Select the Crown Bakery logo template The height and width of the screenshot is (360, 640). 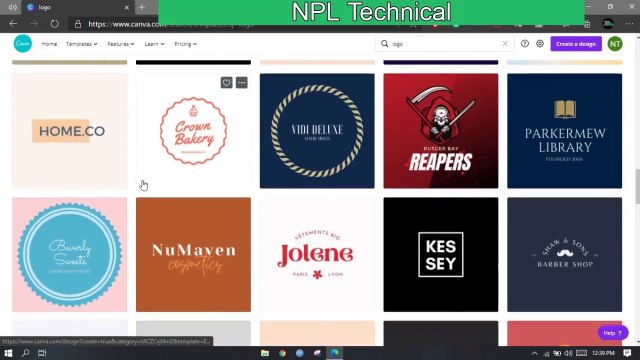point(193,131)
